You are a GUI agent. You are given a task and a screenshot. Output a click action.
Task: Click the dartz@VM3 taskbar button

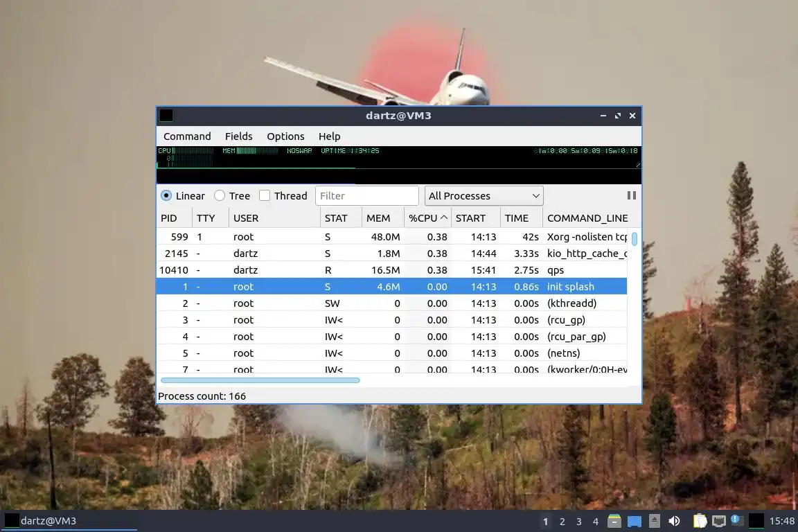pyautogui.click(x=70, y=521)
